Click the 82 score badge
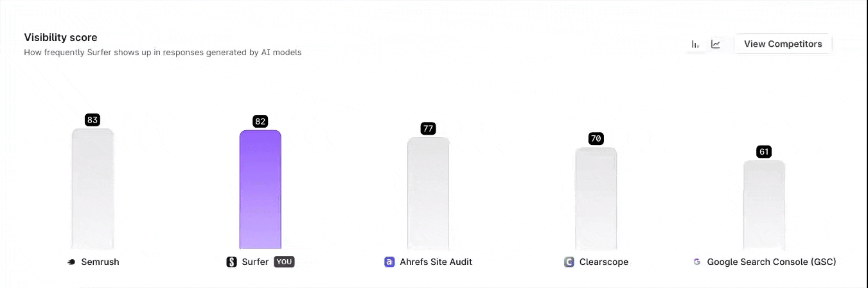Viewport: 868px width, 288px height. [260, 121]
